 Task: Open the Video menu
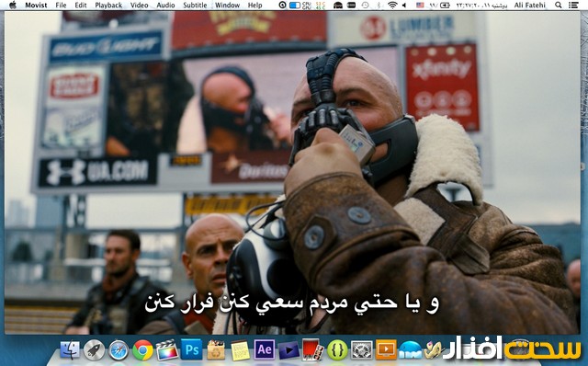pos(139,5)
